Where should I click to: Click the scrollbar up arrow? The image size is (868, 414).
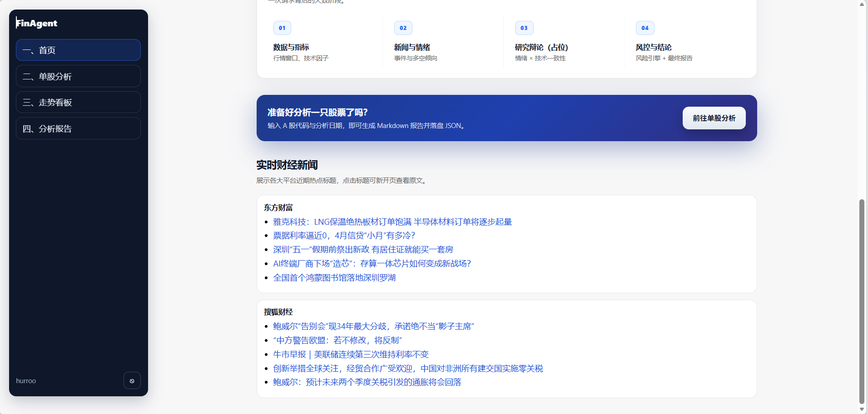(x=862, y=4)
